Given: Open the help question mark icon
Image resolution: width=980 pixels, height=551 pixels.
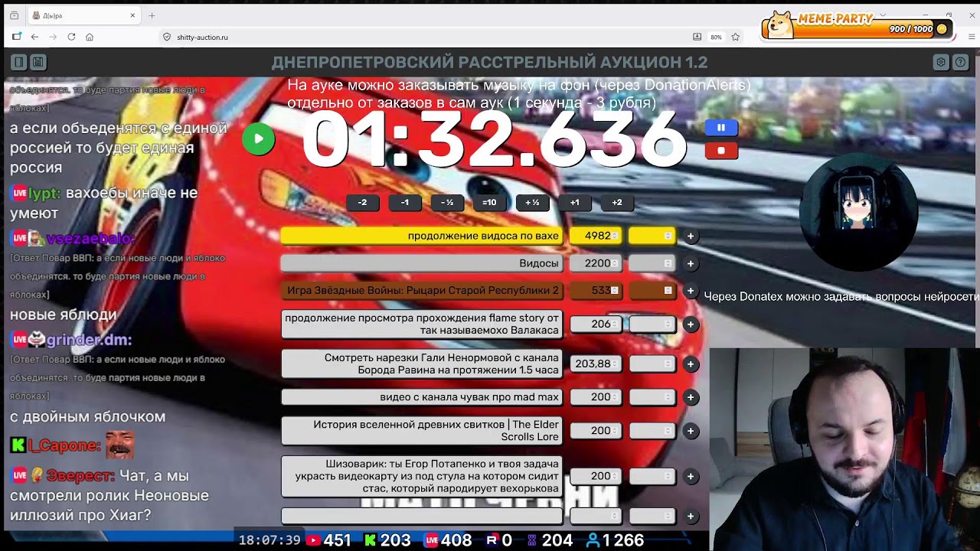Looking at the screenshot, I should tap(961, 62).
